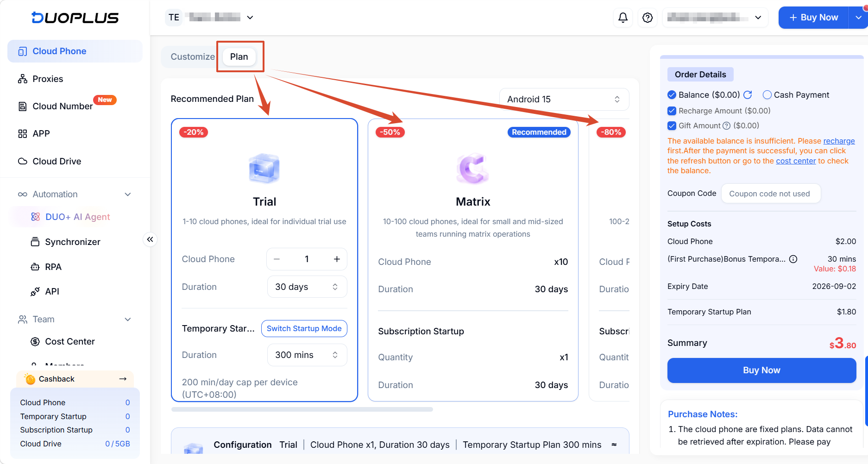Follow the recharge link
Viewport: 868px width, 464px height.
(839, 141)
